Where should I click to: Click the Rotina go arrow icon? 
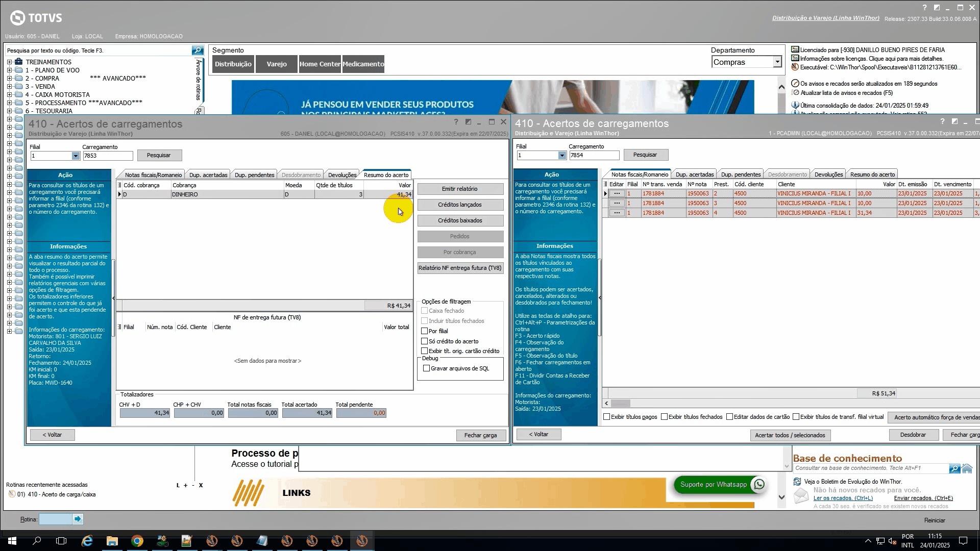pos(78,519)
